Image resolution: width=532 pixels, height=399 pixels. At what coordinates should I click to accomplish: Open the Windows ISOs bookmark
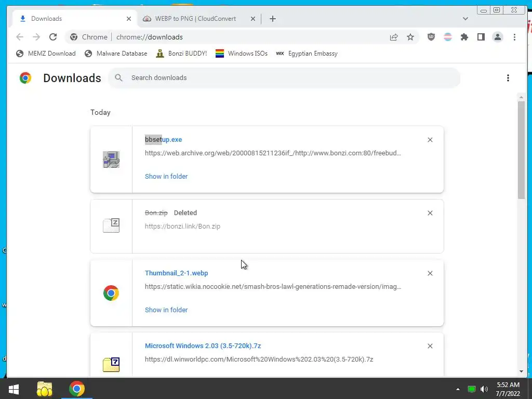242,54
